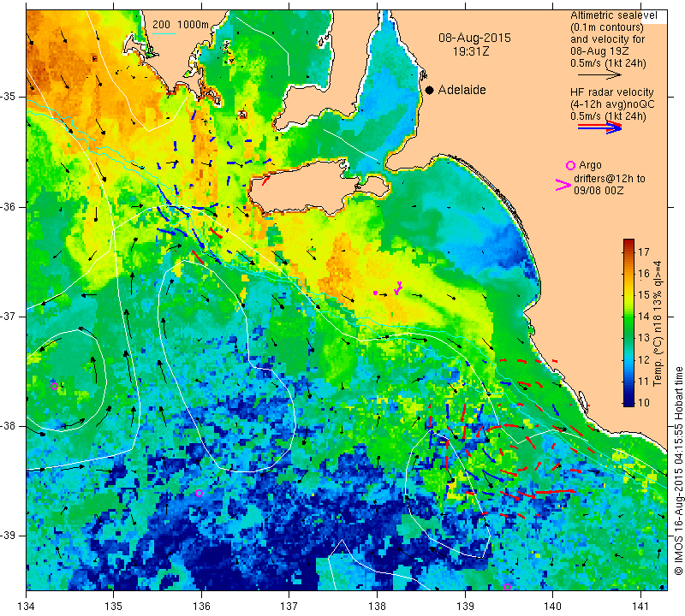The width and height of the screenshot is (685, 616).
Task: Click the drifters@12h to legend text
Action: pos(609,179)
